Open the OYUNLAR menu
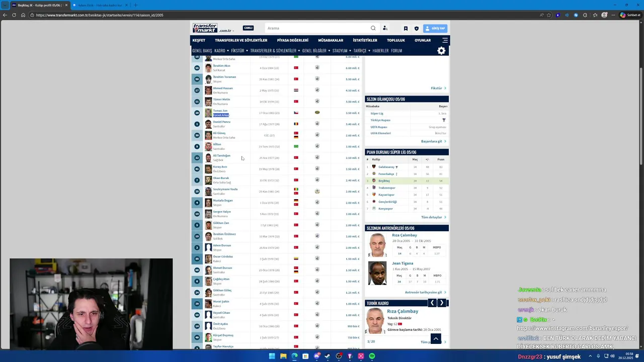Viewport: 644px width, 362px height. [423, 40]
